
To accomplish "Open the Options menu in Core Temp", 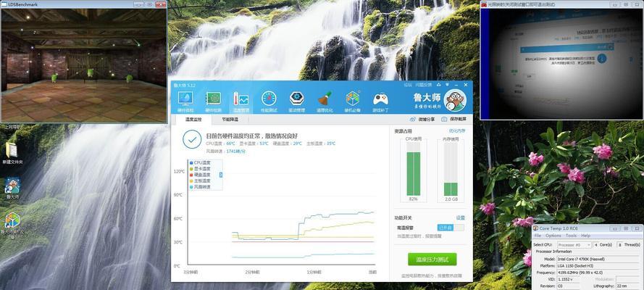I will click(x=553, y=236).
